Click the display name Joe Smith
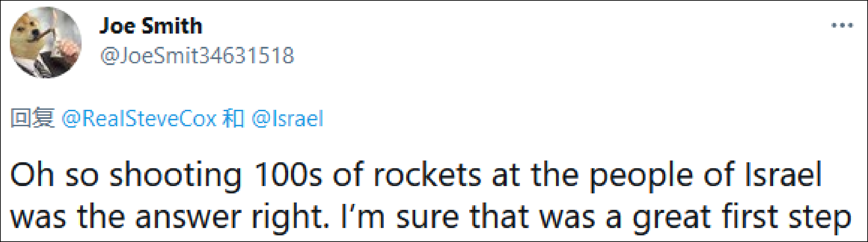Image resolution: width=868 pixels, height=242 pixels. [x=151, y=26]
